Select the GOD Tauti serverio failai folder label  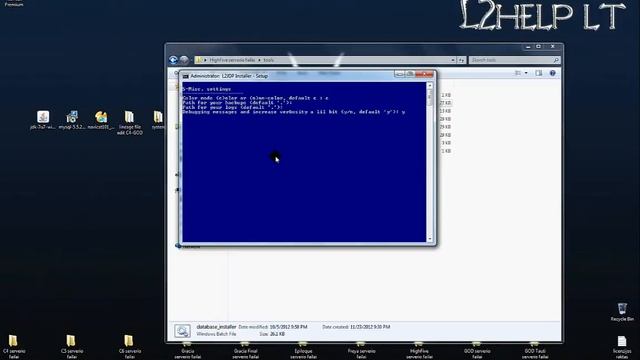[x=535, y=353]
